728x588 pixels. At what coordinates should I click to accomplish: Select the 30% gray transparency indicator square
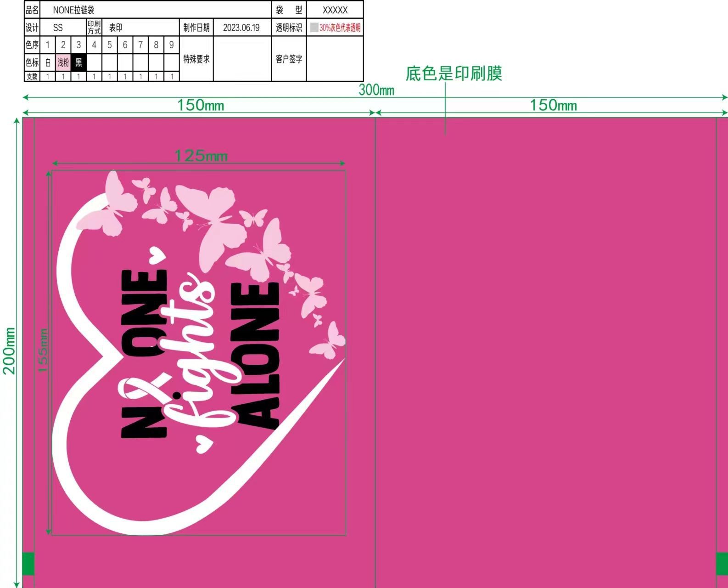(x=314, y=28)
